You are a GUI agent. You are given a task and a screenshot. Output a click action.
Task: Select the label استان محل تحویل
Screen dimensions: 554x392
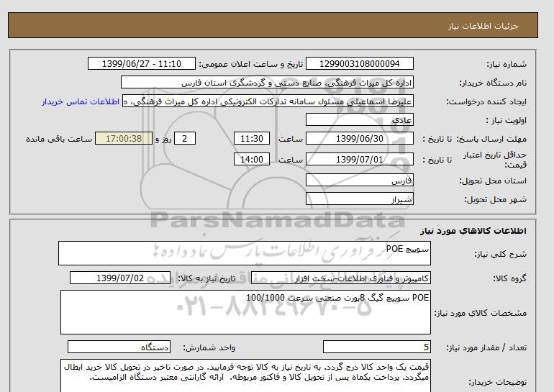click(493, 181)
